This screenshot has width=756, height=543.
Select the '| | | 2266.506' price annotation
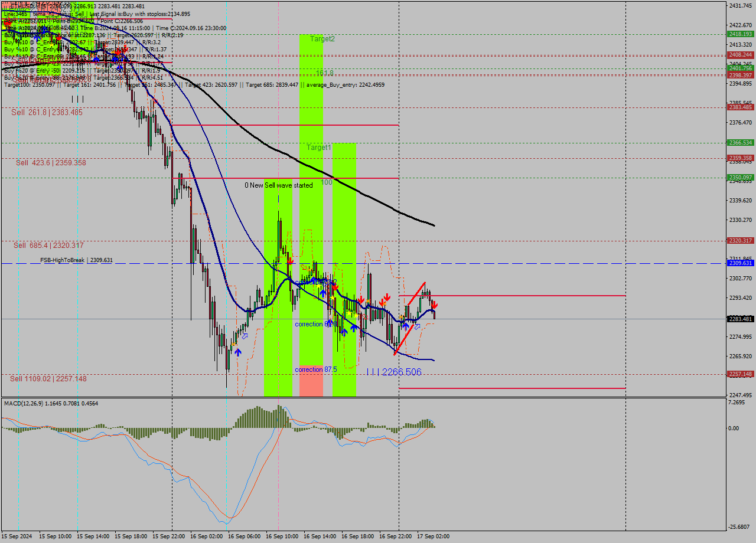coord(394,372)
